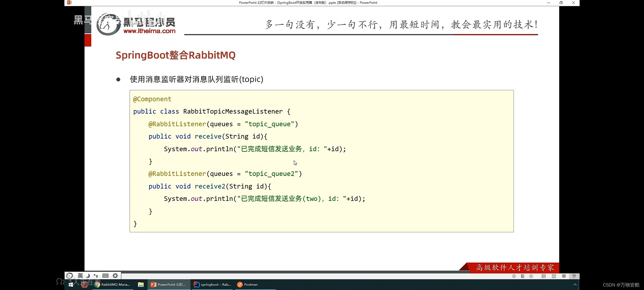Select the PowerPoint slideshow taskbar button

pos(169,284)
